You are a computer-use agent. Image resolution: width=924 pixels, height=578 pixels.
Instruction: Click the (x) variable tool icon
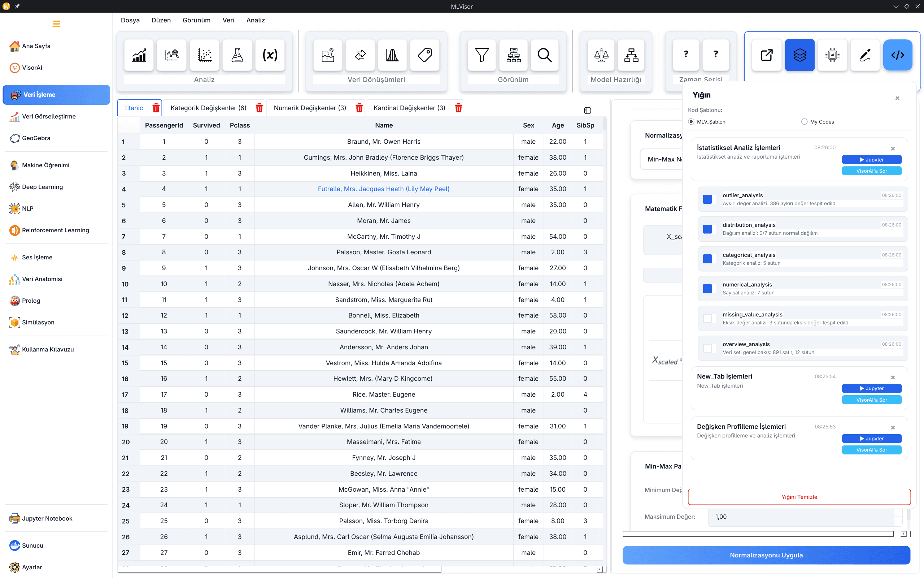pos(270,55)
